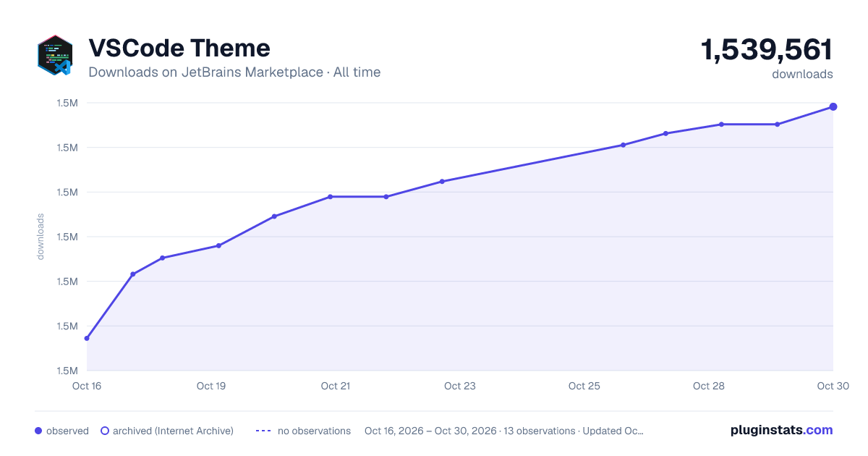Click the archived (Internet Archive) legend label
This screenshot has width=868, height=456.
coord(173,431)
